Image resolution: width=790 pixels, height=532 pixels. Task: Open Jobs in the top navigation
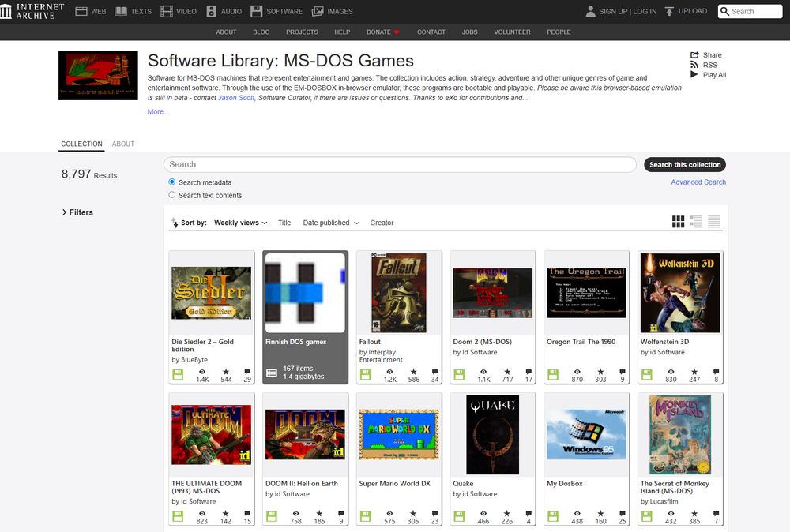click(469, 32)
